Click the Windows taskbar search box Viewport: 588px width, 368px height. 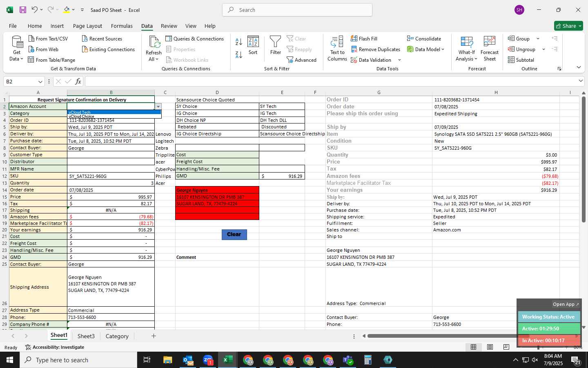78,360
